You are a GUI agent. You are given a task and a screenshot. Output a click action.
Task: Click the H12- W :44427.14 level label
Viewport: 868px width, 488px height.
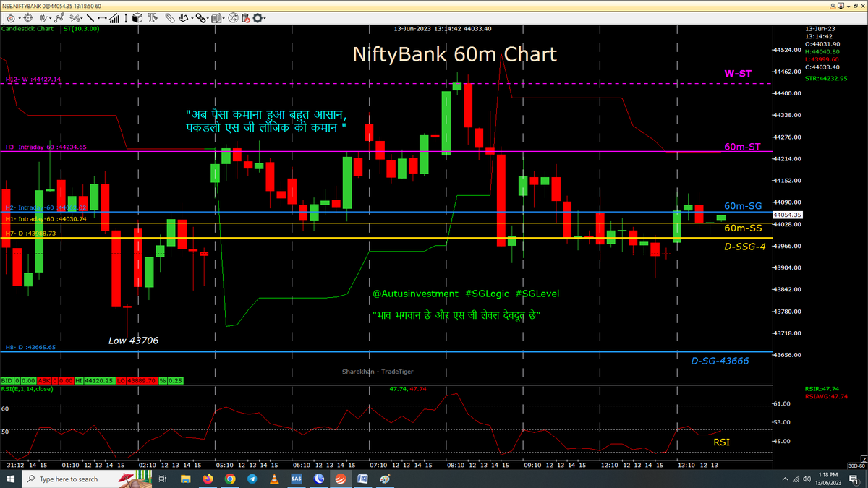(33, 80)
